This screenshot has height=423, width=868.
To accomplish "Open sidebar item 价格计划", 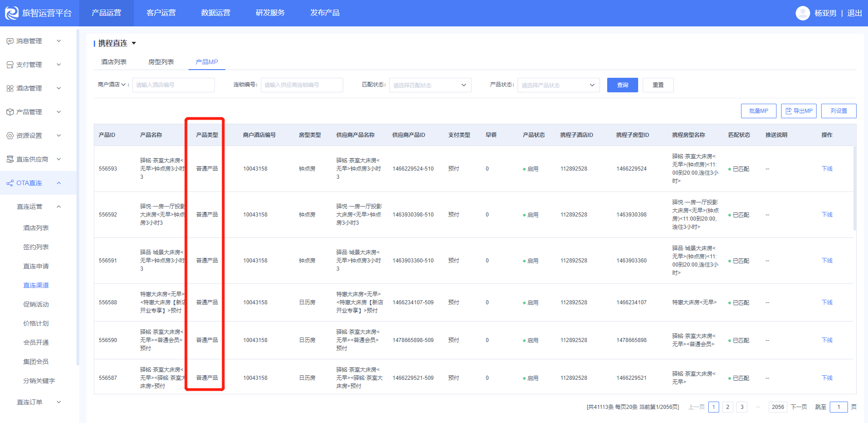I will [36, 323].
